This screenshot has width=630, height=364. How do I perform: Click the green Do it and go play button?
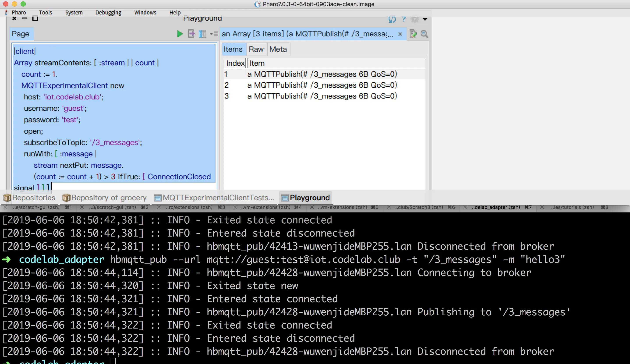pos(180,34)
